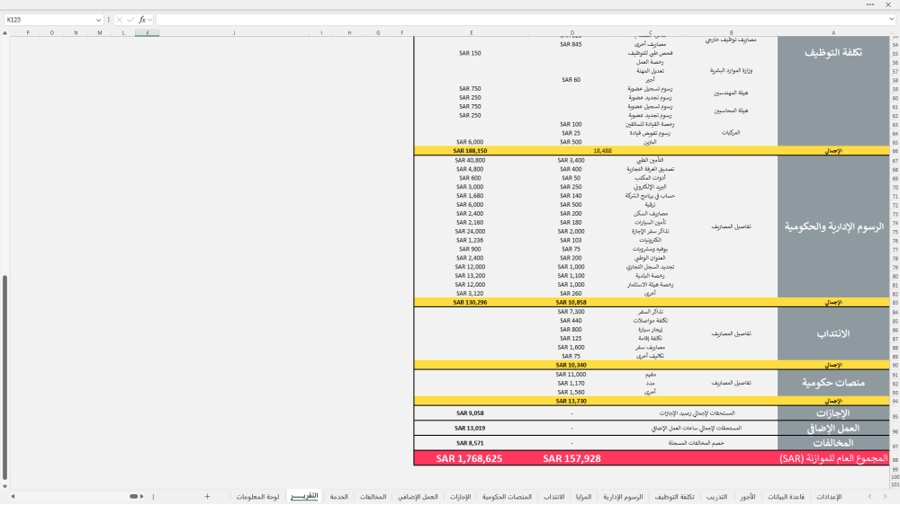Click the SAR 10,858 total cell
This screenshot has height=505, width=900.
coord(571,302)
